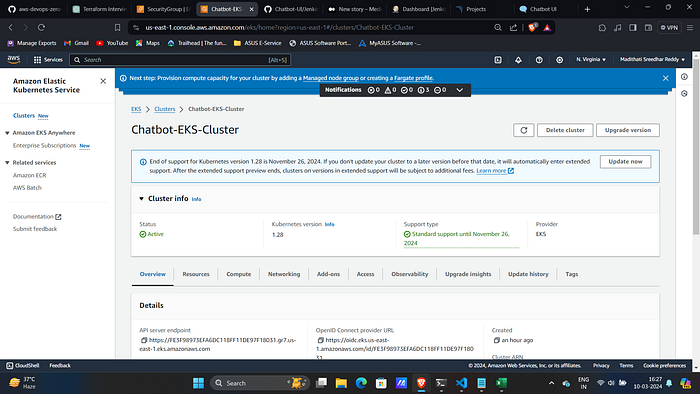The height and width of the screenshot is (394, 700).
Task: Open the Tags tab
Action: (571, 274)
